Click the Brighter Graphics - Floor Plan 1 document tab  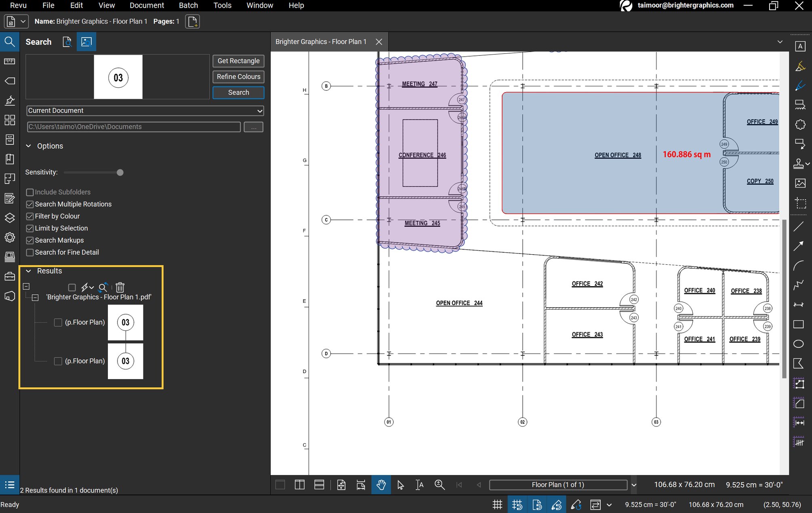(321, 41)
